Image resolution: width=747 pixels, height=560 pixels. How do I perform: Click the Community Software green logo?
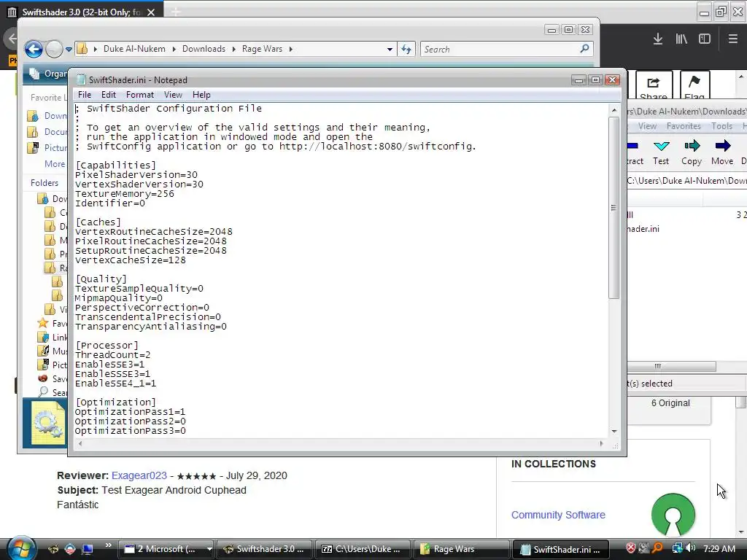point(673,515)
